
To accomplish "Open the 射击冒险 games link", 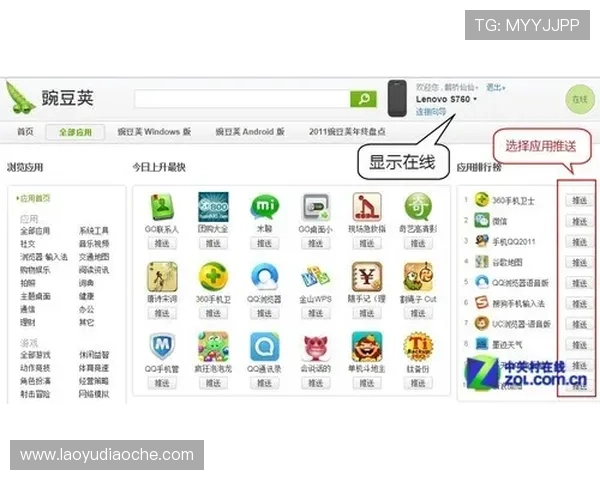I will (x=35, y=394).
